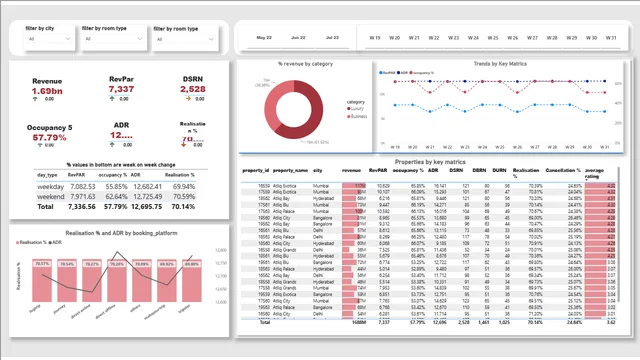Viewport: 640px width, 360px height.
Task: Click the green up arrow under ADR
Action: [x=112, y=144]
